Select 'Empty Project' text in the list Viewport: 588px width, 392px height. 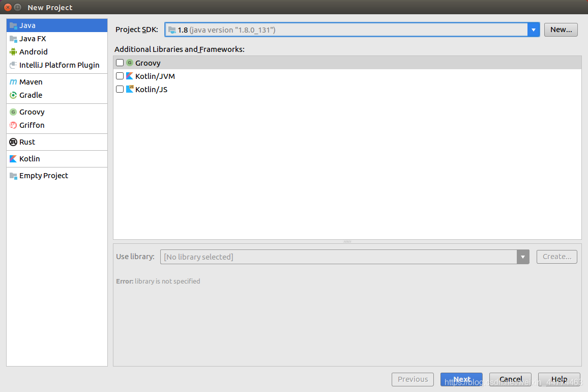click(x=44, y=176)
